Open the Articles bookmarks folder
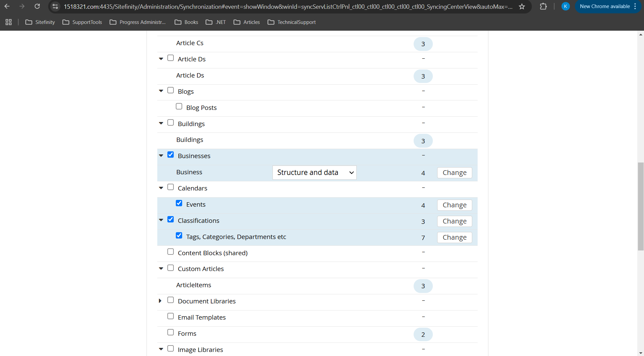Viewport: 644px width, 356px height. coord(247,22)
